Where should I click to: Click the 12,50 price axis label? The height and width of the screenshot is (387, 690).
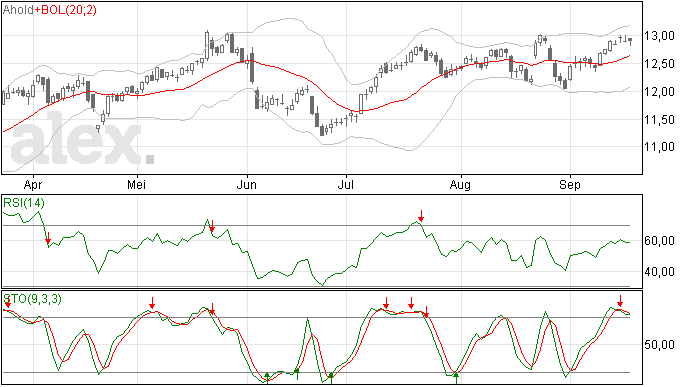(659, 64)
